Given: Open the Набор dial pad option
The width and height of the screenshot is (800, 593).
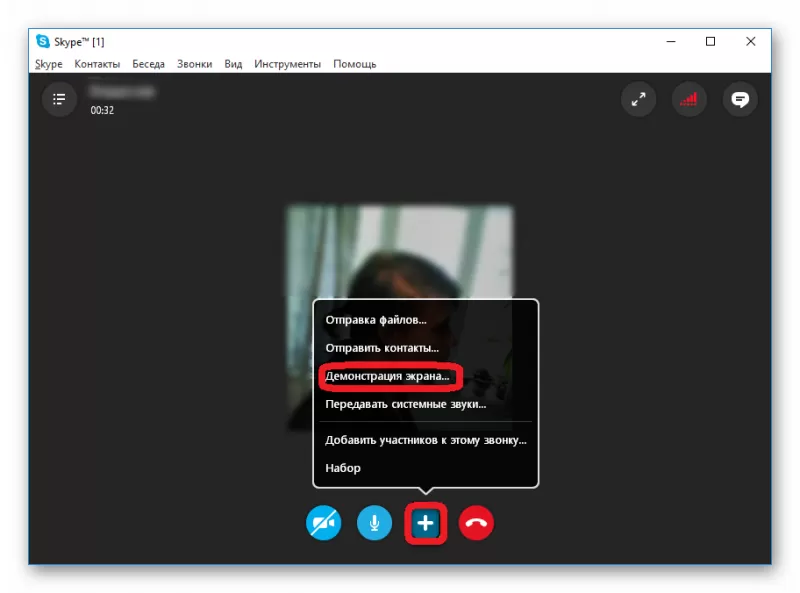Looking at the screenshot, I should coord(343,468).
